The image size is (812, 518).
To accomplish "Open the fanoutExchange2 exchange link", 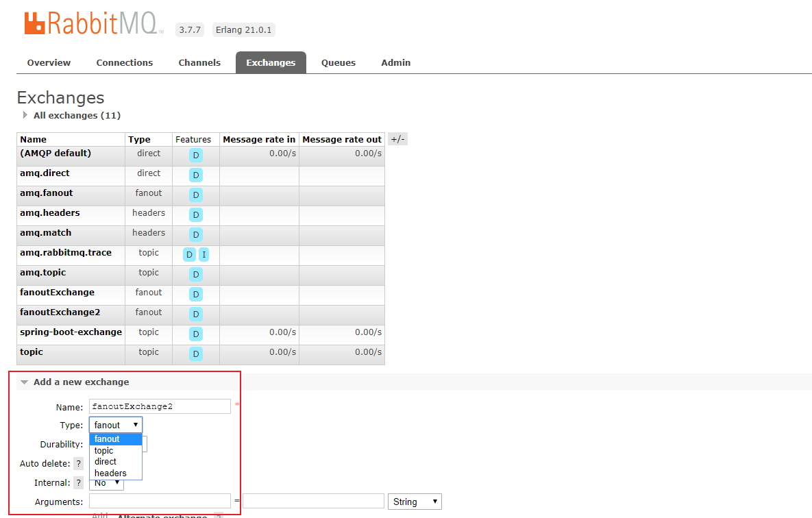I will (x=60, y=312).
